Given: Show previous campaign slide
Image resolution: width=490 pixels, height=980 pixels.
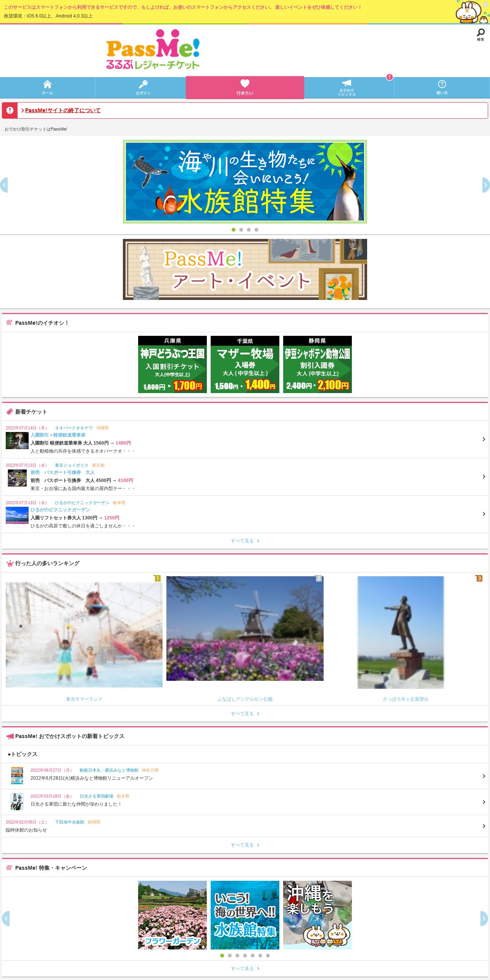Looking at the screenshot, I should [x=5, y=919].
